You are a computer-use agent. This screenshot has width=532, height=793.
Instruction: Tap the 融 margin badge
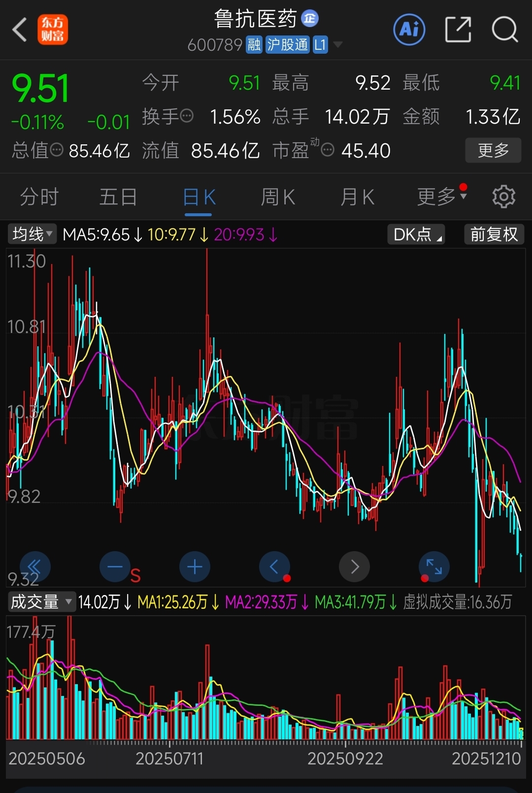point(254,45)
